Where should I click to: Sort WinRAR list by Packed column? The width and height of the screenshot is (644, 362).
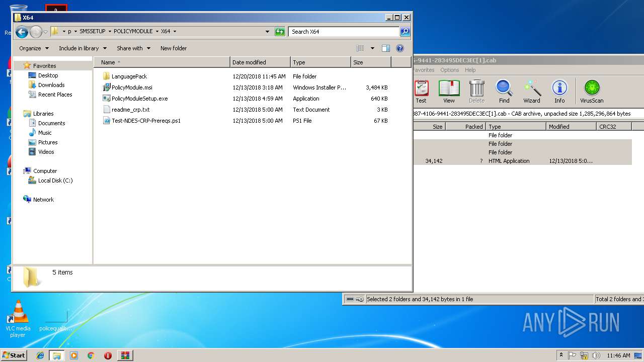point(465,127)
